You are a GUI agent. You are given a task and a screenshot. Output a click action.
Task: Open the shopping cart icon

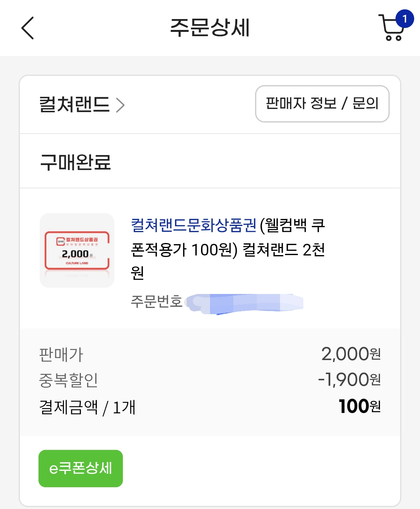coord(391,28)
